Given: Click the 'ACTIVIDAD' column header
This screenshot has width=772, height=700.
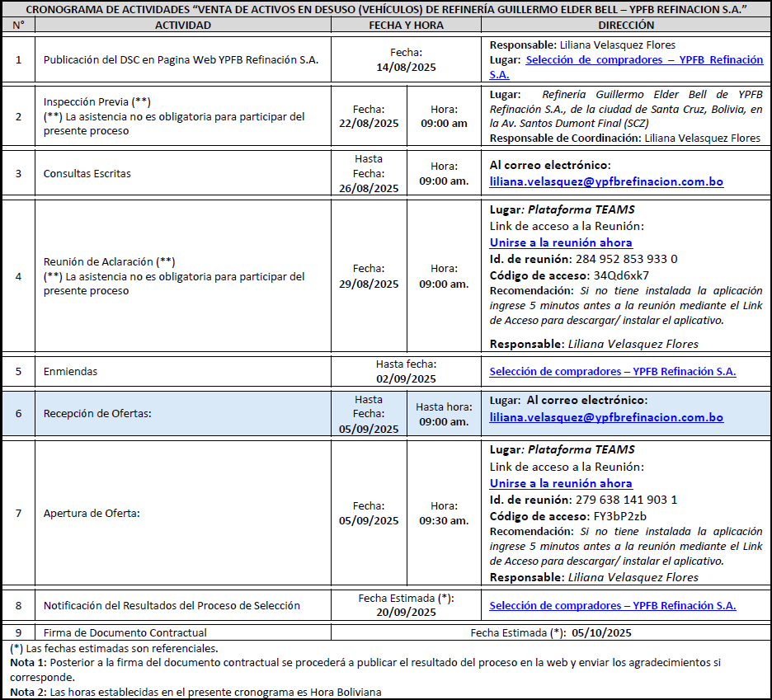Looking at the screenshot, I should (183, 25).
